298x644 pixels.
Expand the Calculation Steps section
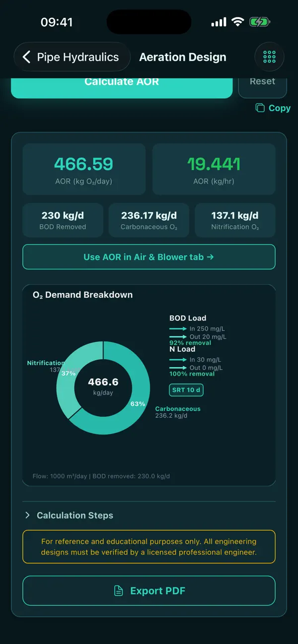point(149,515)
